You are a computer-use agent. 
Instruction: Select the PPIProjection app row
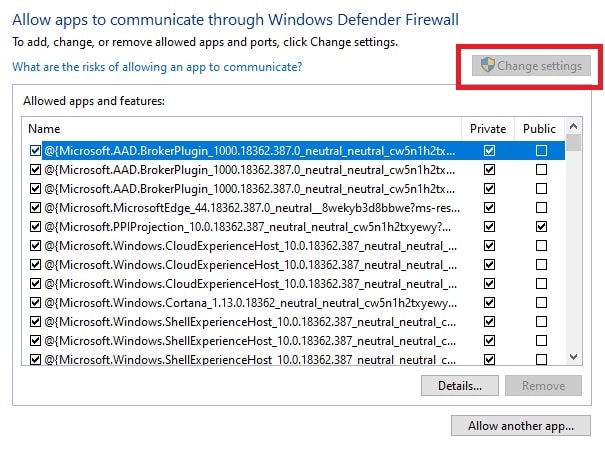(x=250, y=227)
